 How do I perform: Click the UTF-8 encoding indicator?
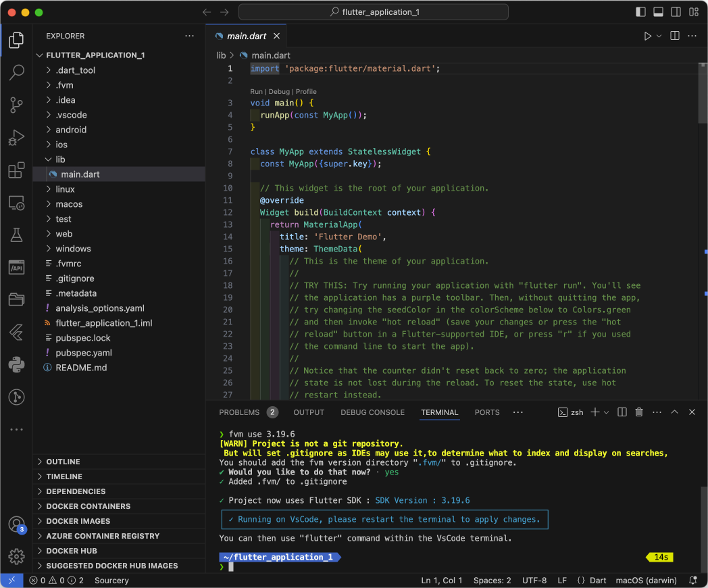[x=534, y=581]
